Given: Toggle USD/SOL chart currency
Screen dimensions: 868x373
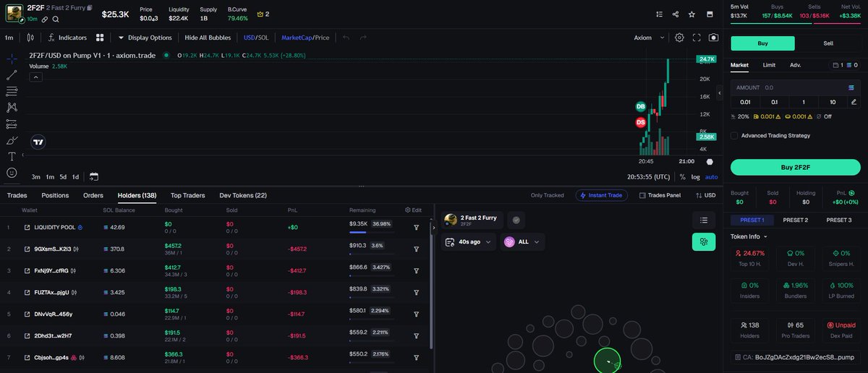Looking at the screenshot, I should (256, 38).
